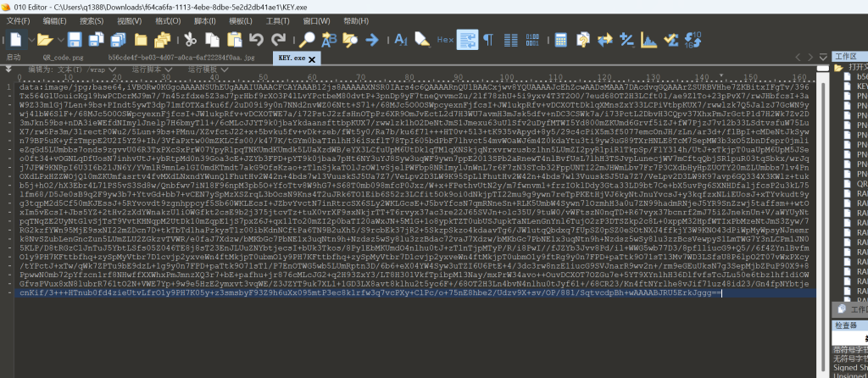This screenshot has width=868, height=378.
Task: Toggle word wrap toolbar button
Action: pyautogui.click(x=466, y=39)
